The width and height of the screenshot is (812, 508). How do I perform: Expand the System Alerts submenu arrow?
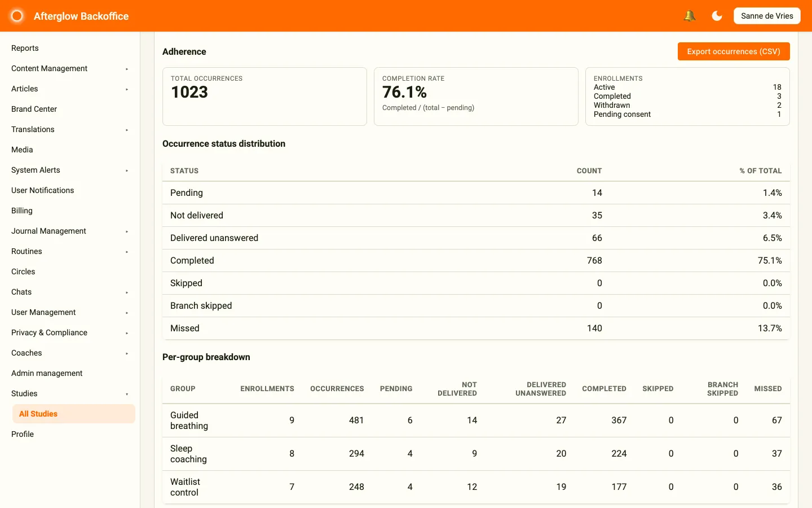pos(127,170)
